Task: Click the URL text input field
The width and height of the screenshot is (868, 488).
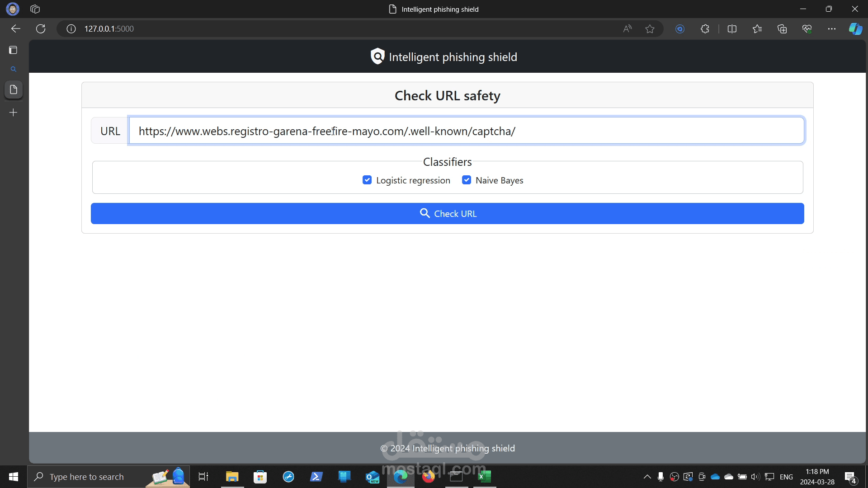Action: coord(466,131)
